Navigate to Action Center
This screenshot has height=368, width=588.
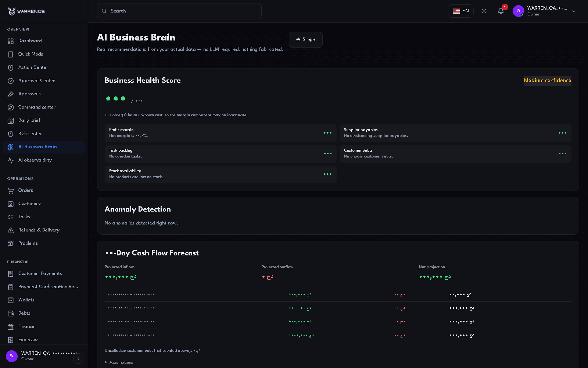tap(44, 67)
